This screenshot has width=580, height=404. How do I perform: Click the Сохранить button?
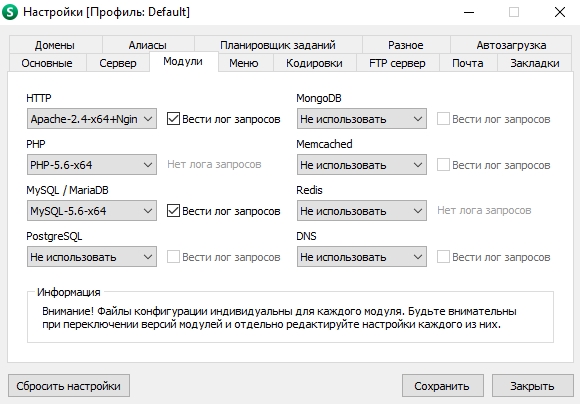pyautogui.click(x=442, y=386)
